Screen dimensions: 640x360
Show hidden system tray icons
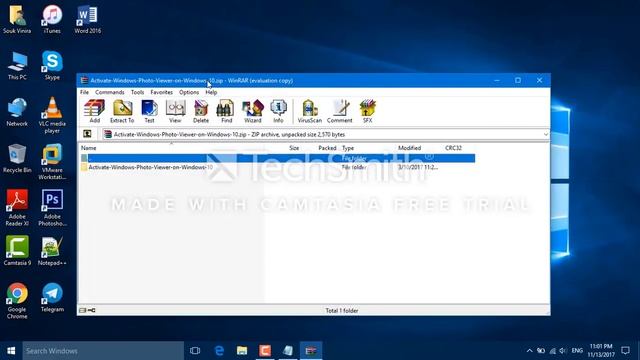pos(529,351)
